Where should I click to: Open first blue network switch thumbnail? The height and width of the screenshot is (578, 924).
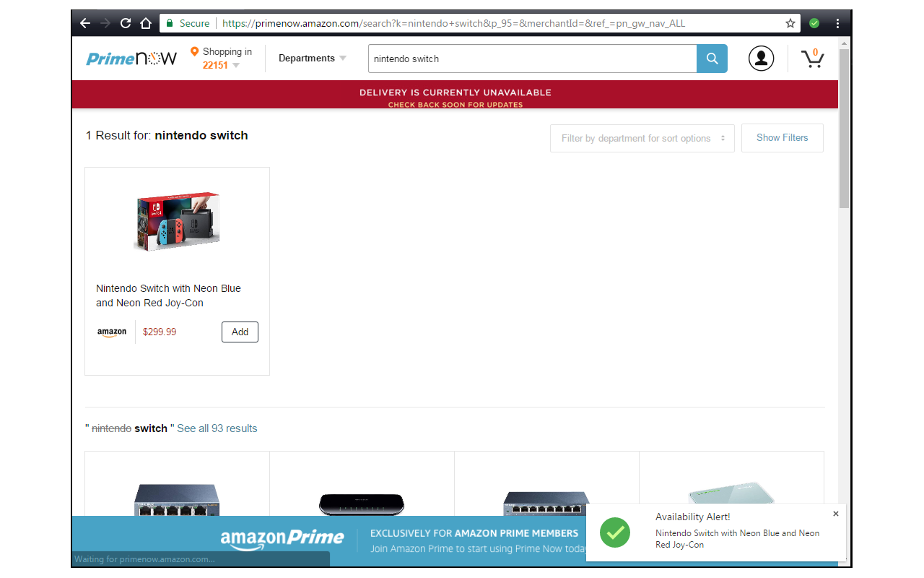[177, 499]
